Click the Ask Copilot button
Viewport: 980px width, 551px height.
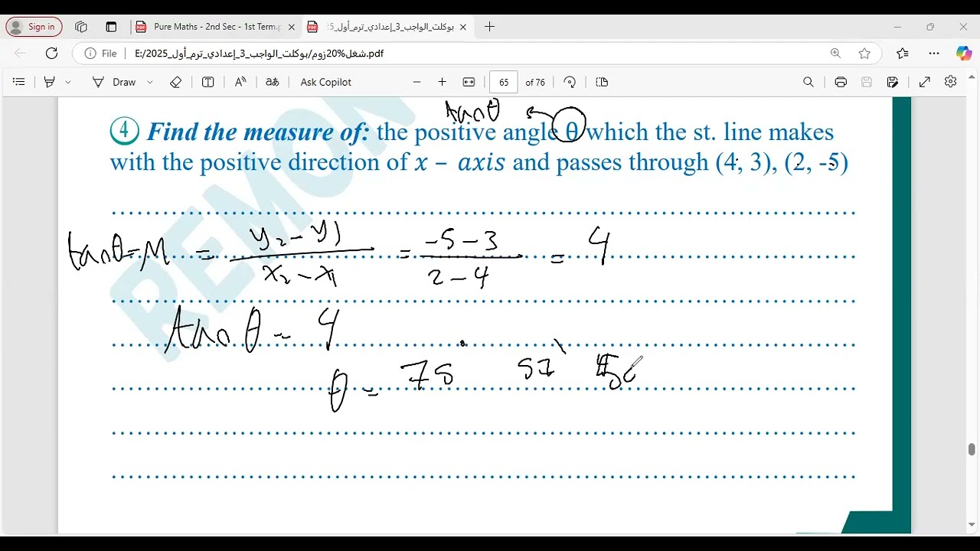click(x=326, y=82)
